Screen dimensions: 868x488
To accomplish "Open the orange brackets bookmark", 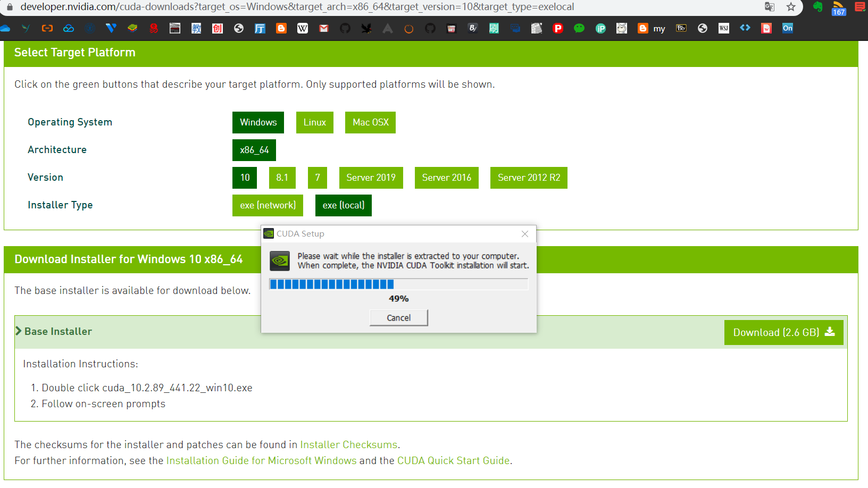I will (47, 28).
